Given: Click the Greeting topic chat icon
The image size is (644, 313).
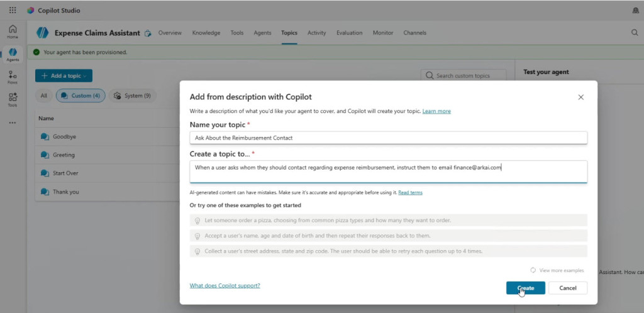Looking at the screenshot, I should pos(45,155).
